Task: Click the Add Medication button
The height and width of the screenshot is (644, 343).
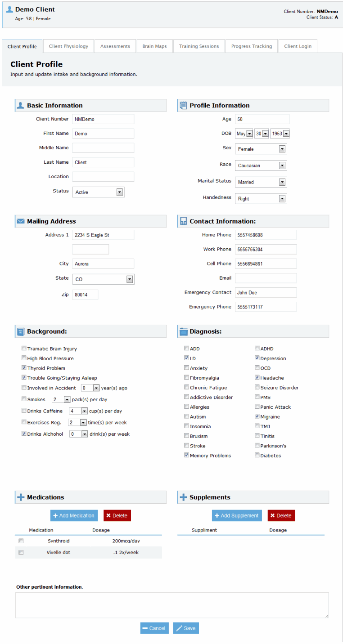Action: point(74,516)
